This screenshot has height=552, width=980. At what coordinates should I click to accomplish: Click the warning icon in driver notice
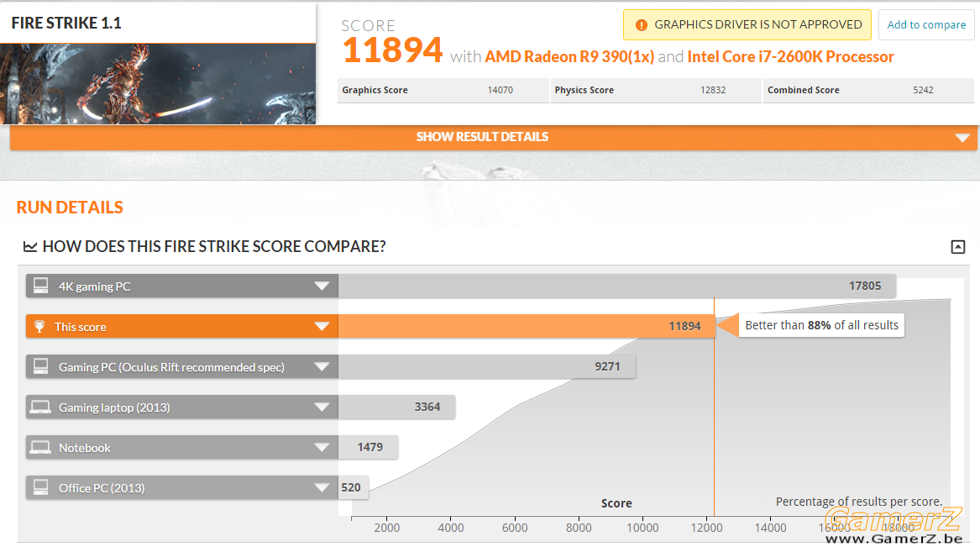pyautogui.click(x=642, y=25)
